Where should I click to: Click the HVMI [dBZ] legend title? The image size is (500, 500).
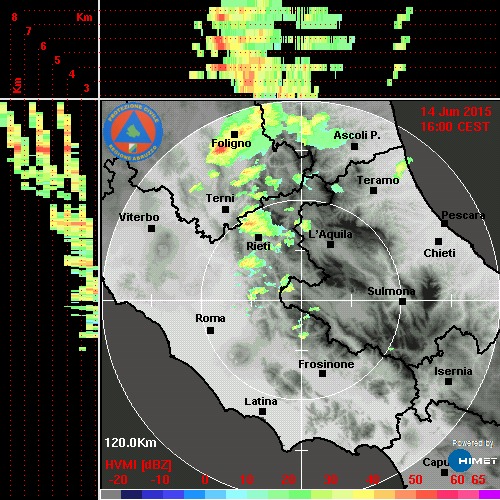[x=138, y=465]
